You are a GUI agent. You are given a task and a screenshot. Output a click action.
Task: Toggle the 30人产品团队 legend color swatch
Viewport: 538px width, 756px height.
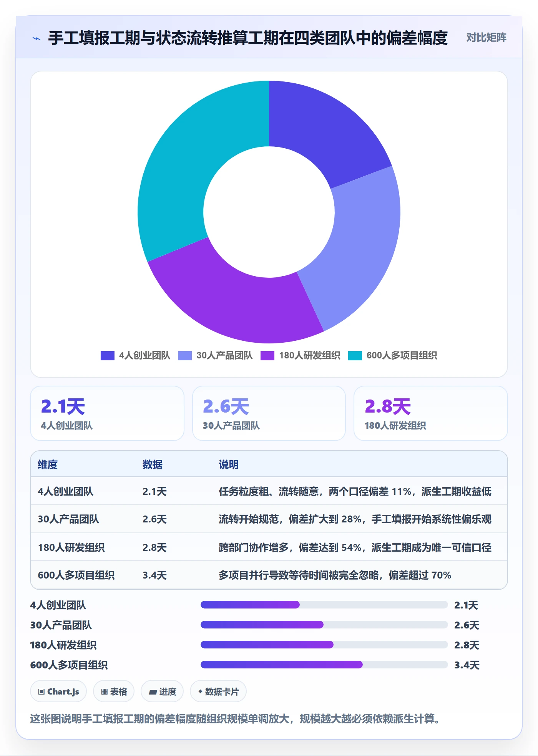185,356
